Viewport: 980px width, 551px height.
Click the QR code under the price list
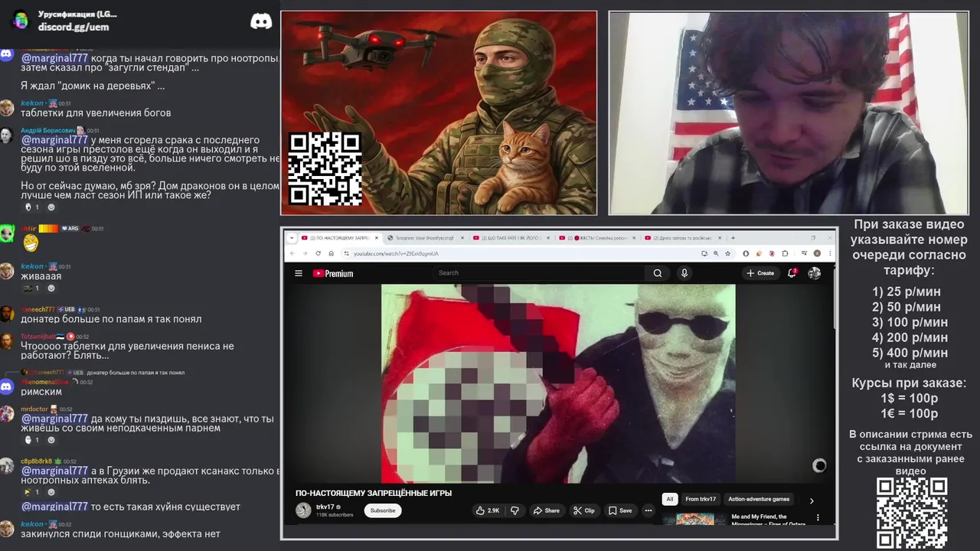911,514
